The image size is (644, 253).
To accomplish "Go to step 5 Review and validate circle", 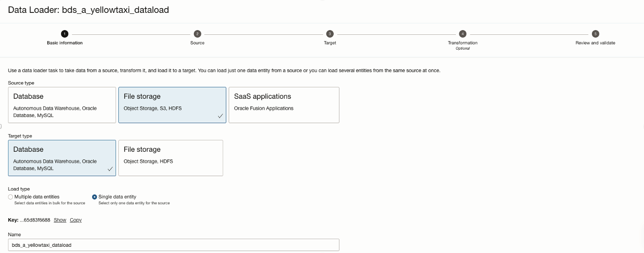I will (x=595, y=34).
